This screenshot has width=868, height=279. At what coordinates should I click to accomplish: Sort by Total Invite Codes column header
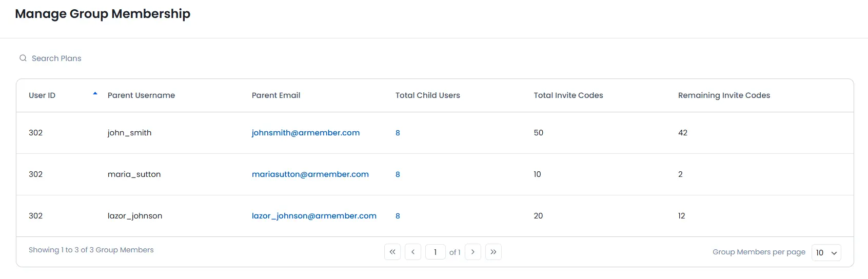tap(568, 95)
